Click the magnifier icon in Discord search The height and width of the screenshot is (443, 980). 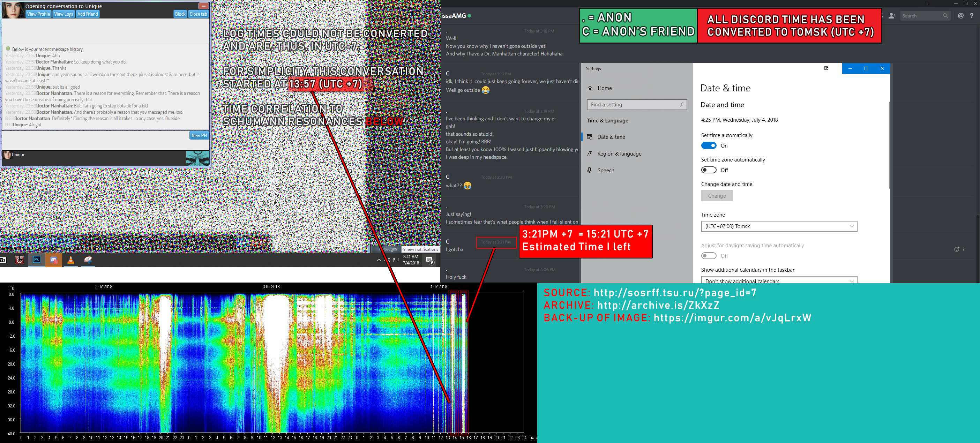[945, 16]
